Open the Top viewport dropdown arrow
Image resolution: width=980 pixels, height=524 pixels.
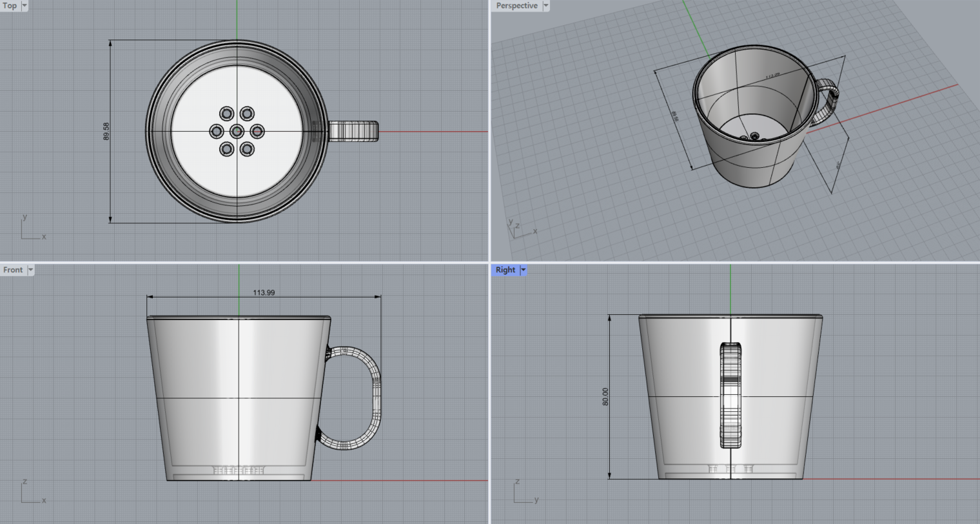25,6
